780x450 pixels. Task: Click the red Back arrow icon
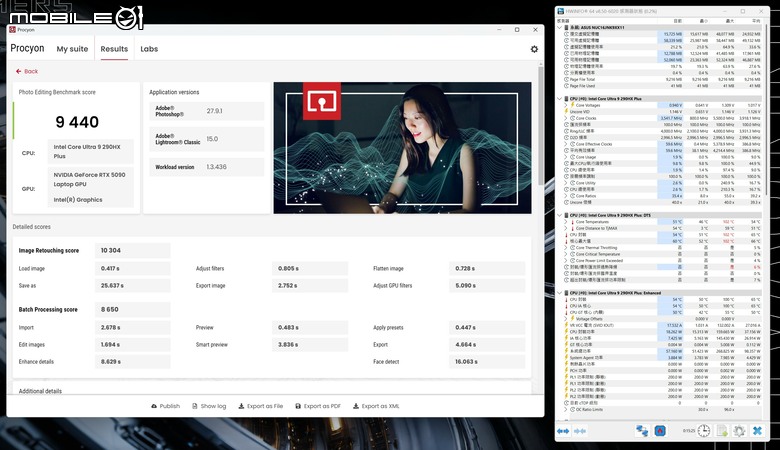coord(18,72)
